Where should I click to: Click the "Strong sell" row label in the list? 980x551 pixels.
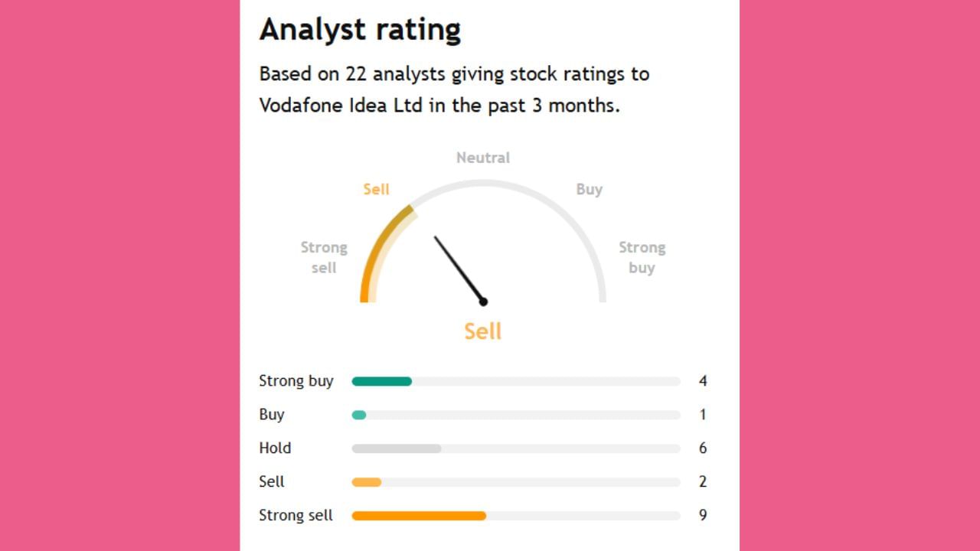[296, 516]
